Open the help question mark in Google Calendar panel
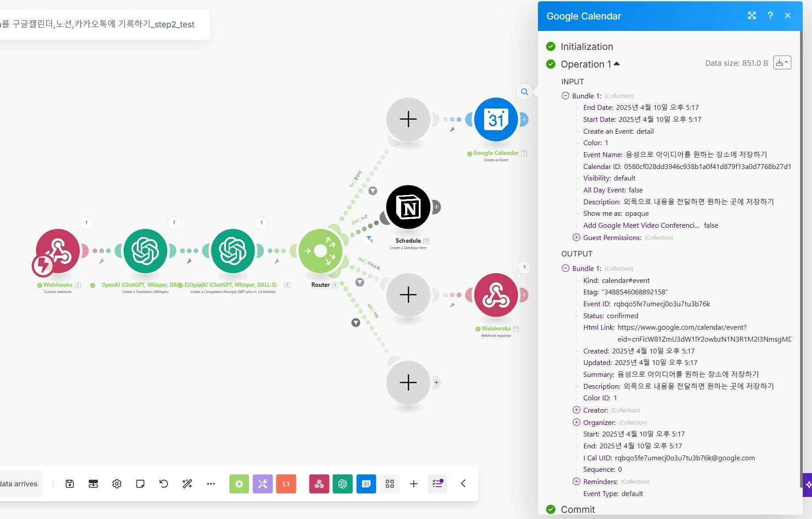This screenshot has width=812, height=519. [770, 15]
